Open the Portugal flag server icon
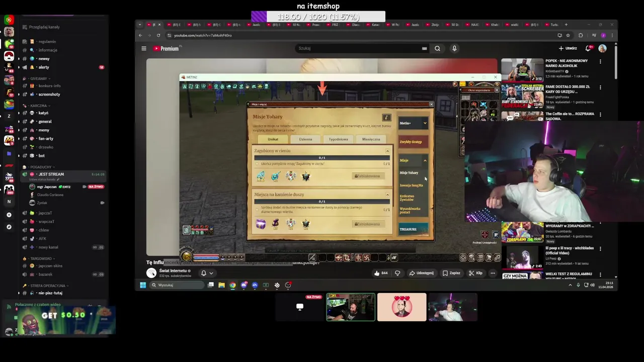The height and width of the screenshot is (362, 644). click(x=9, y=20)
